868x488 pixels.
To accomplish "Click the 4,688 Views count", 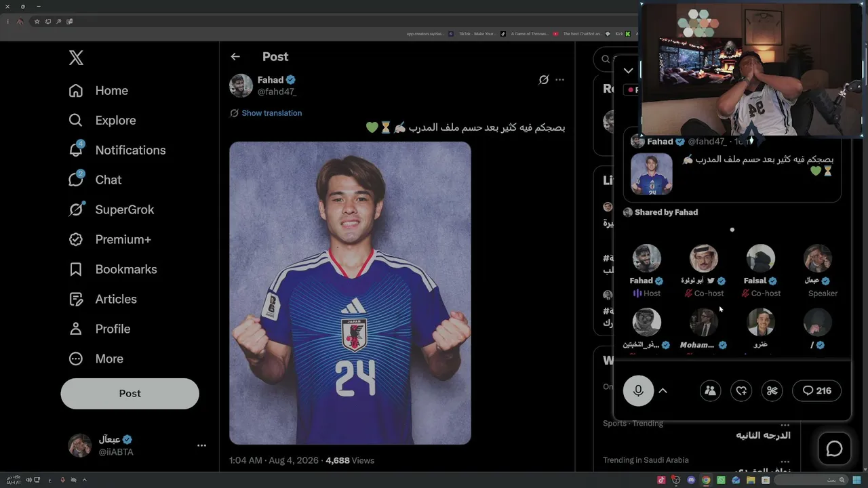I will [x=350, y=460].
